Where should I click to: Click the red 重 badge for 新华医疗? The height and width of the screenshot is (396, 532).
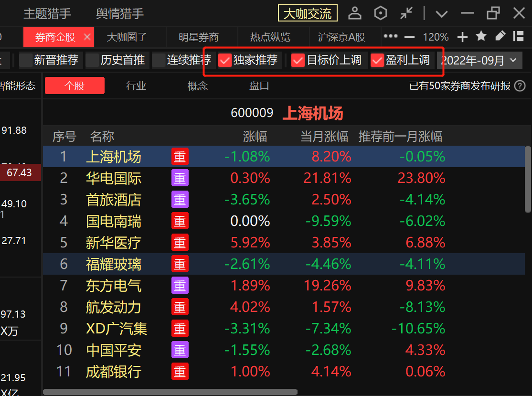click(180, 243)
